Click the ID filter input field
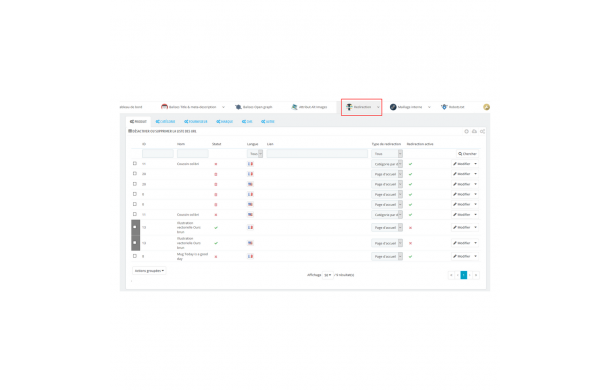This screenshot has width=610, height=390. (158, 154)
